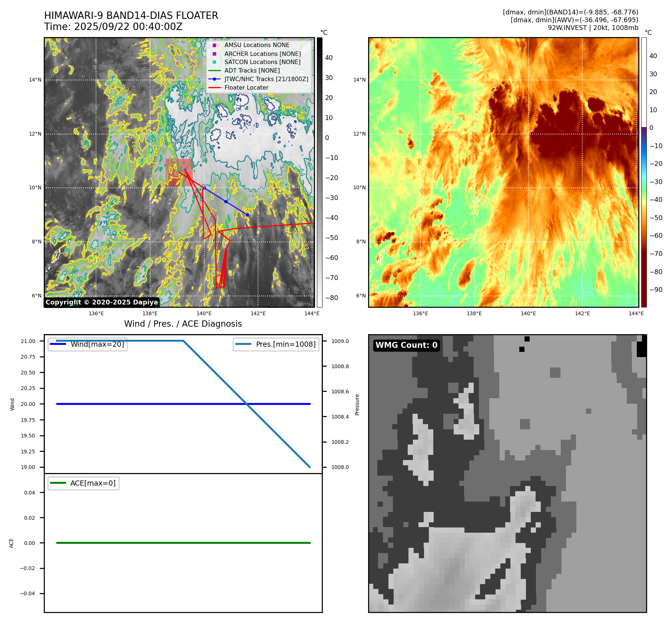
Task: Click the 0.04 tick on ACE axis
Action: (30, 493)
